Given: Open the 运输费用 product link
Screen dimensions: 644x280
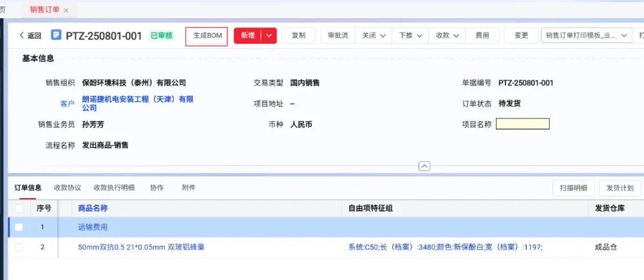Looking at the screenshot, I should pos(93,227).
